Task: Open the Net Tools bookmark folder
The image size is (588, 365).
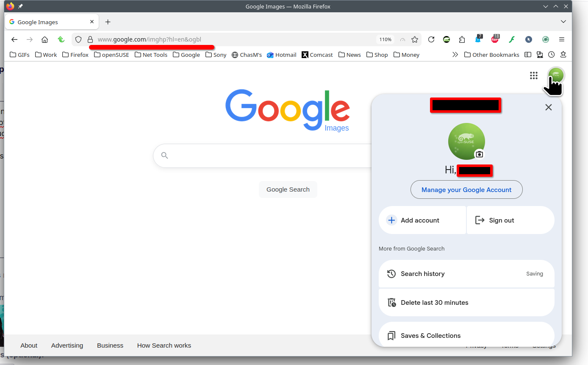Action: click(x=151, y=55)
